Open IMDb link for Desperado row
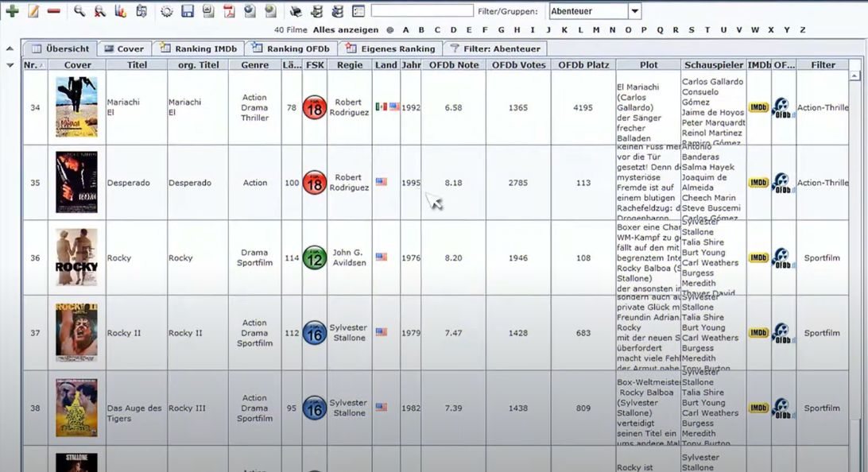The image size is (868, 472). 758,183
